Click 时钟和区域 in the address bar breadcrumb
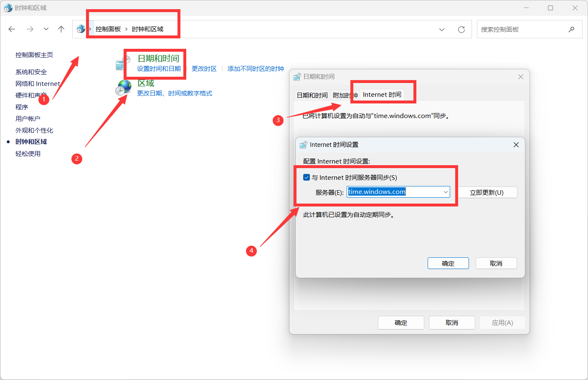 (x=147, y=29)
